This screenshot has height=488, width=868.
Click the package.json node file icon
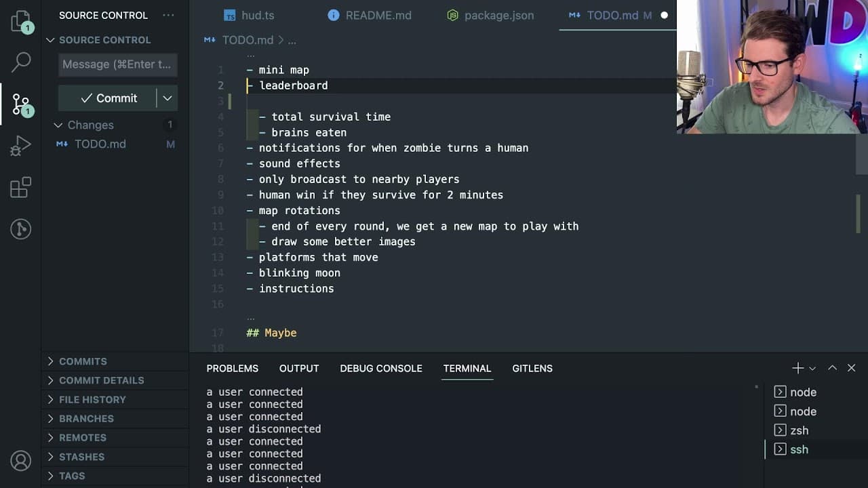click(x=452, y=15)
